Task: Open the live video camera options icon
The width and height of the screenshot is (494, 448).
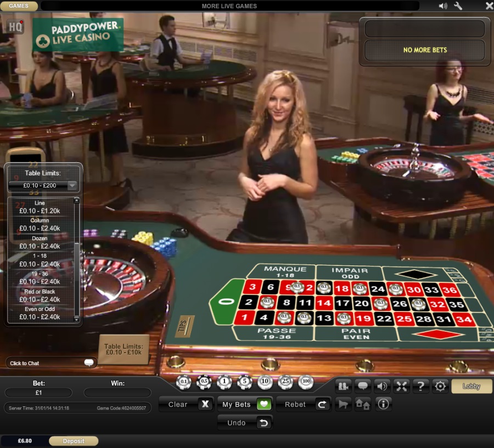Action: tap(343, 386)
